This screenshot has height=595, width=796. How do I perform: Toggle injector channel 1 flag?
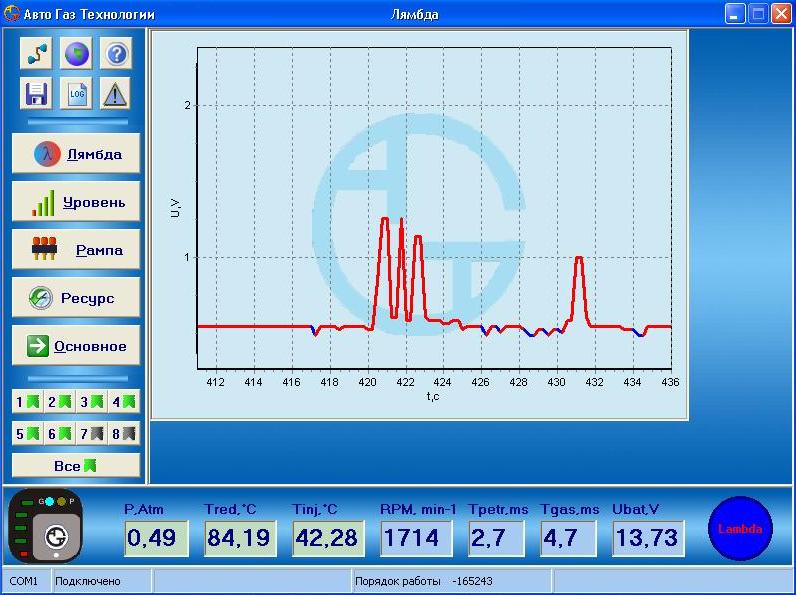(28, 402)
